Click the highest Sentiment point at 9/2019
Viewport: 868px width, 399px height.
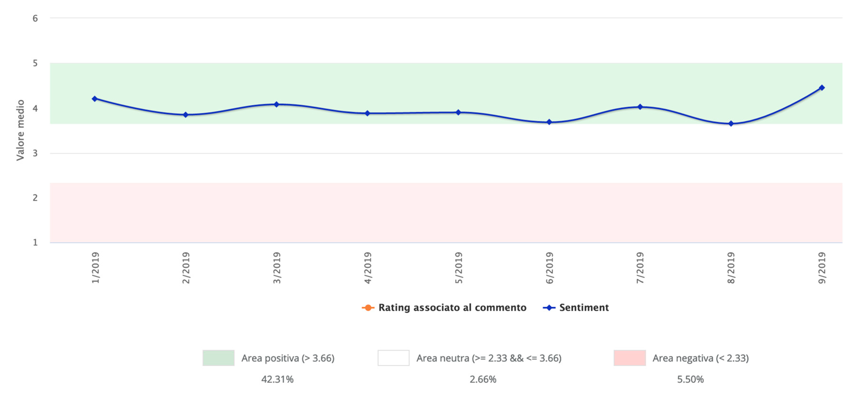[x=822, y=88]
